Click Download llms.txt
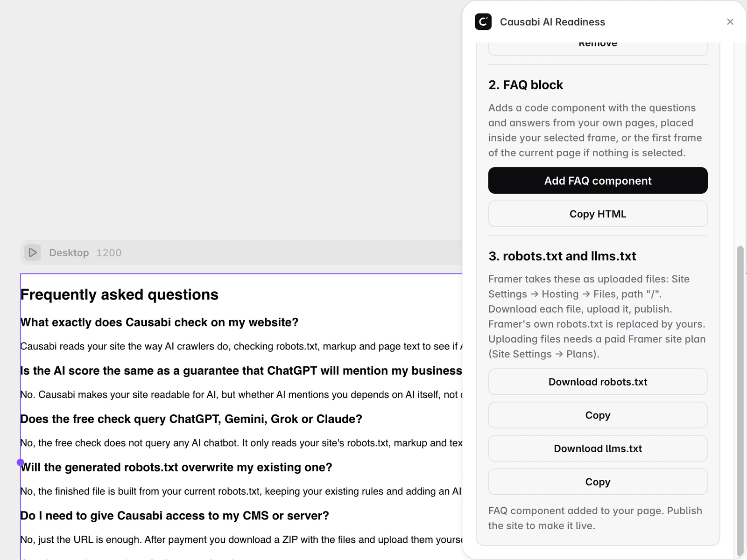 tap(598, 448)
